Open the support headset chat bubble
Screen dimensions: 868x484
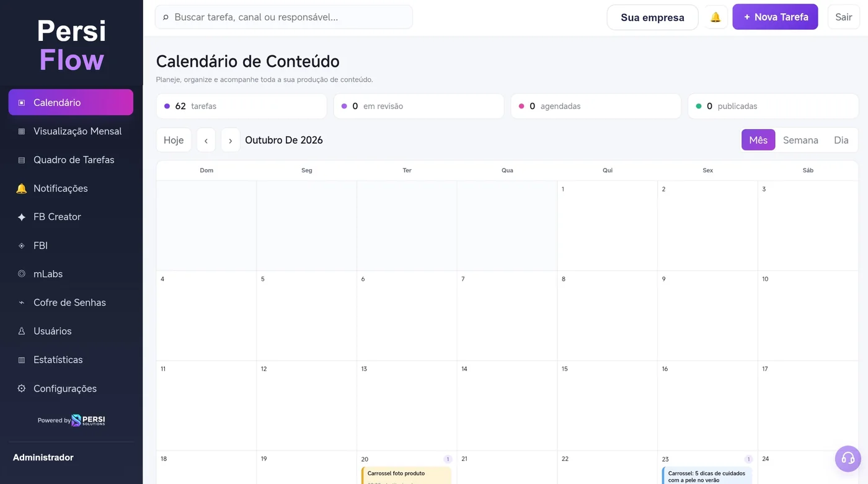click(x=848, y=459)
